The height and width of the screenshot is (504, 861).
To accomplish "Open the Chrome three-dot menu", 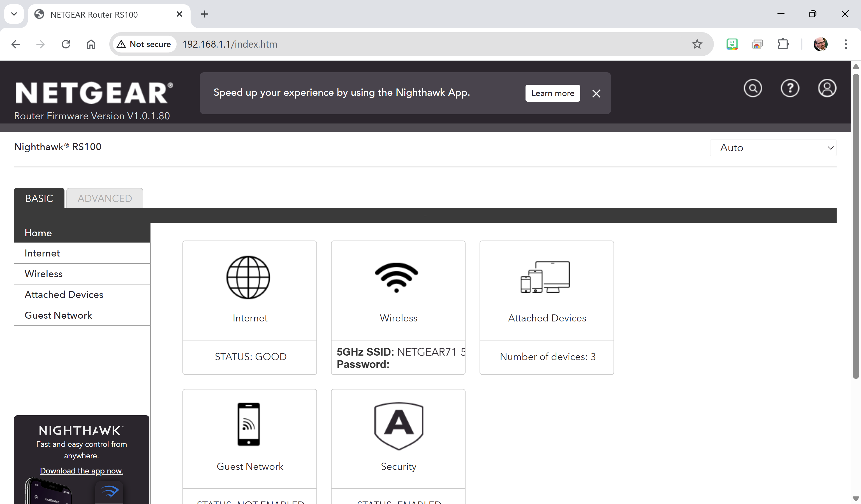I will coord(846,44).
